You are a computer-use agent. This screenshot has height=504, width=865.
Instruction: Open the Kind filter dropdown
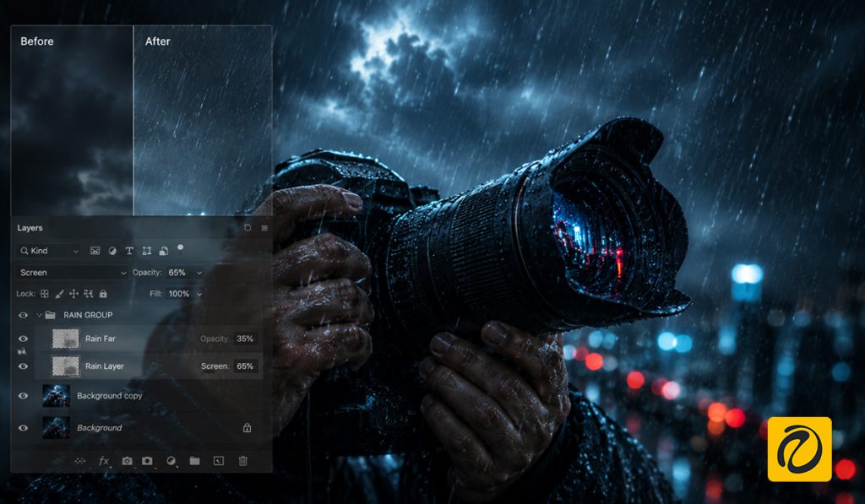tap(48, 251)
